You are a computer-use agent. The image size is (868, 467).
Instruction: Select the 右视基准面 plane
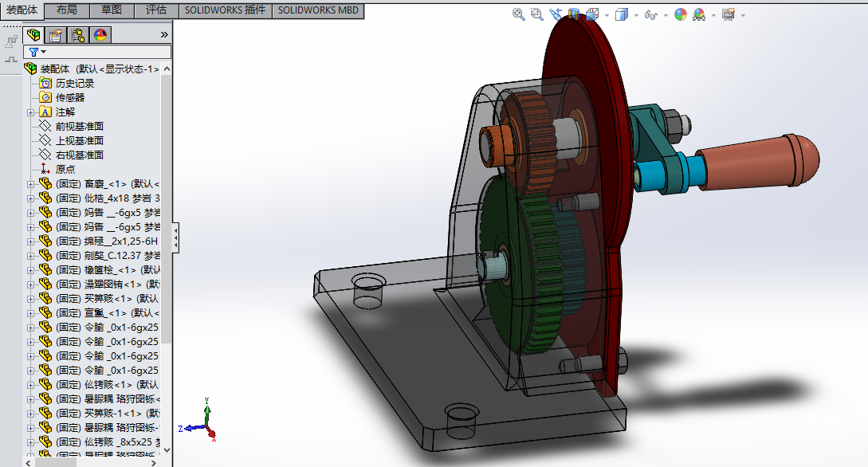pos(79,155)
